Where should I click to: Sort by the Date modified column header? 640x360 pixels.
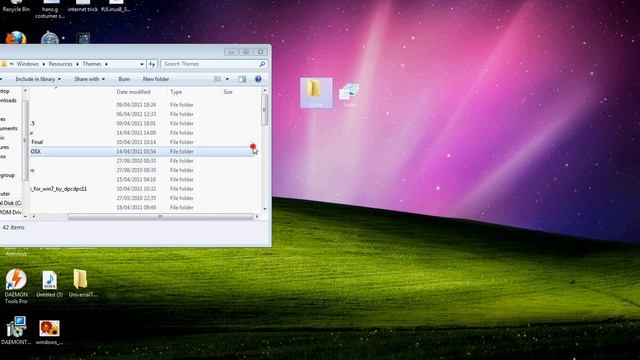click(x=133, y=92)
